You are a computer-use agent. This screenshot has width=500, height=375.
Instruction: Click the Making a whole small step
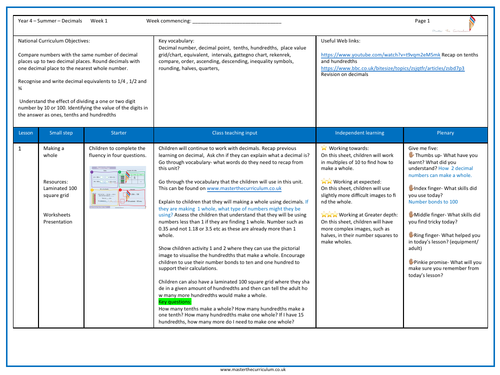click(x=53, y=152)
